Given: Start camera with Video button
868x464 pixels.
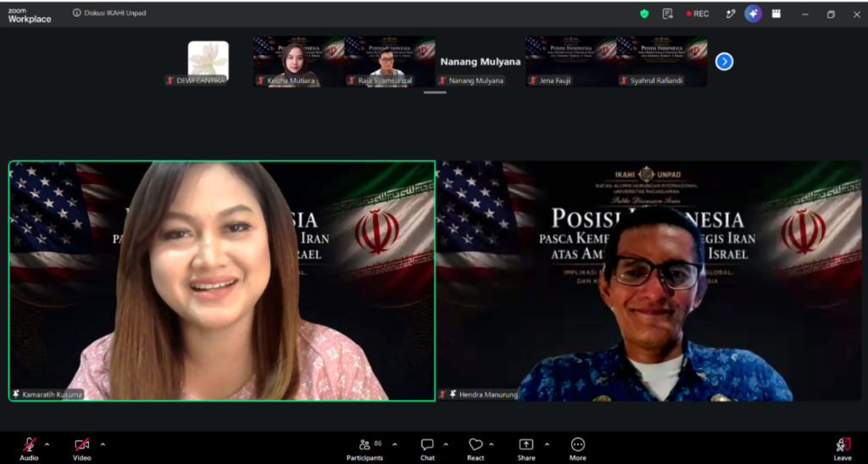Looking at the screenshot, I should tap(82, 449).
